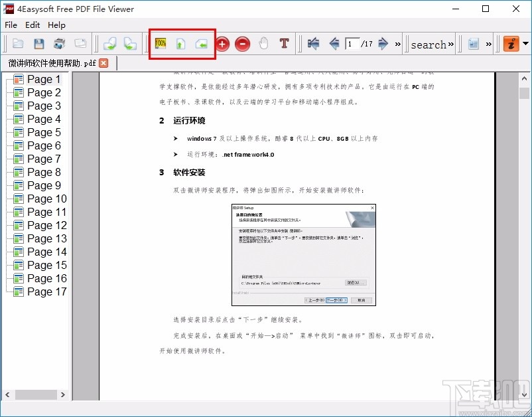This screenshot has width=532, height=417.
Task: Click the zoom in plus icon
Action: point(223,44)
